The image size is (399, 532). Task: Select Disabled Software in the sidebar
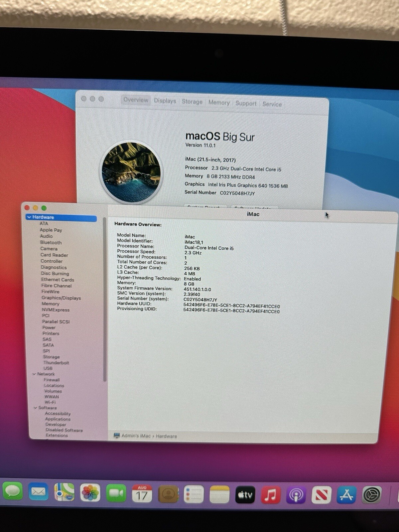pyautogui.click(x=64, y=430)
